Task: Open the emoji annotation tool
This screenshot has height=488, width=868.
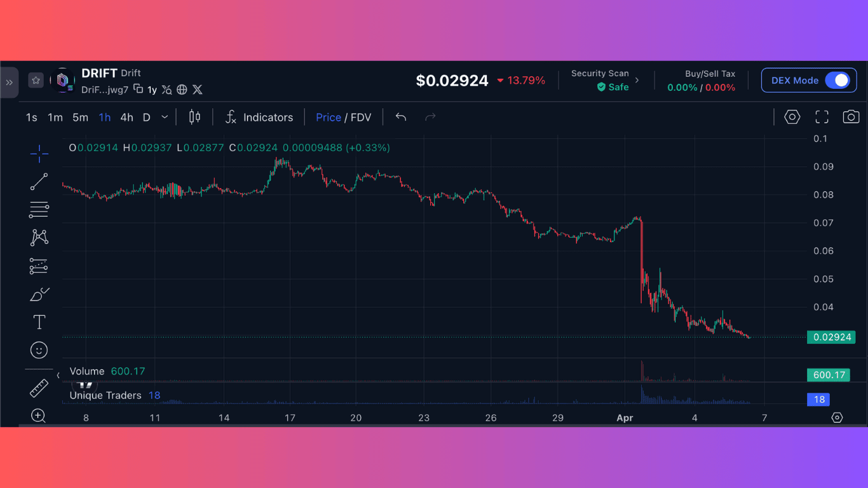Action: (39, 349)
